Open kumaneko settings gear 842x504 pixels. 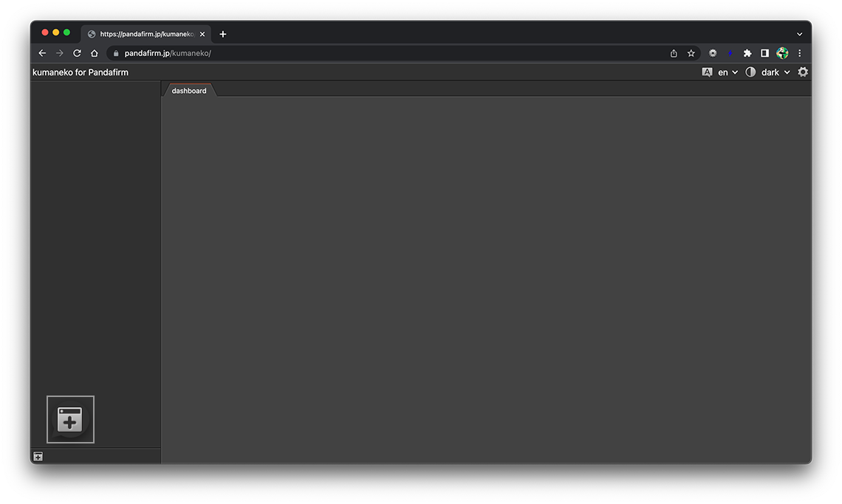click(x=803, y=72)
